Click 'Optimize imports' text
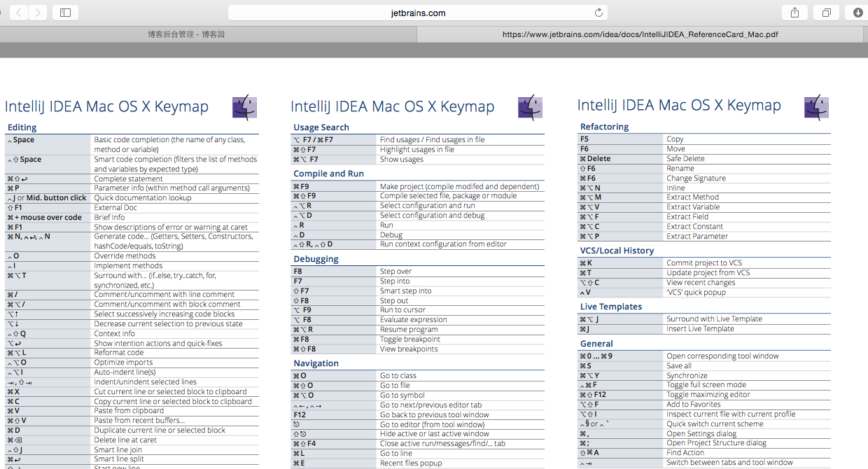Image resolution: width=868 pixels, height=469 pixels. (x=123, y=363)
